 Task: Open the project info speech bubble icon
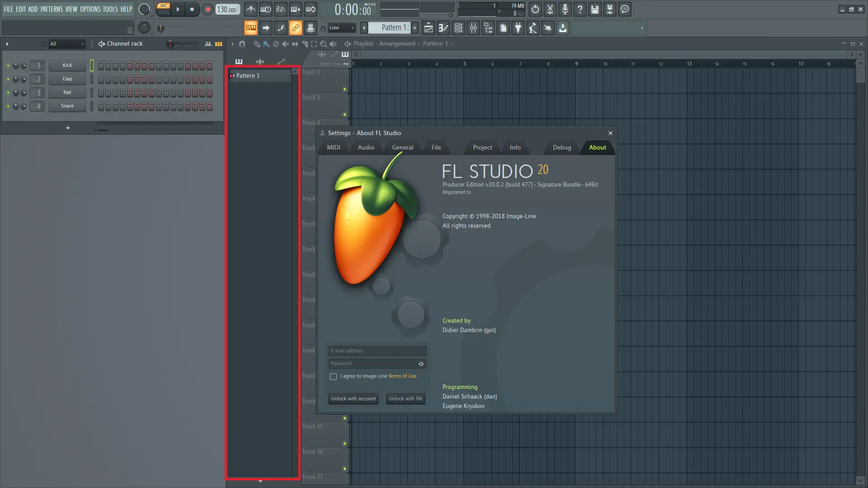coord(625,9)
